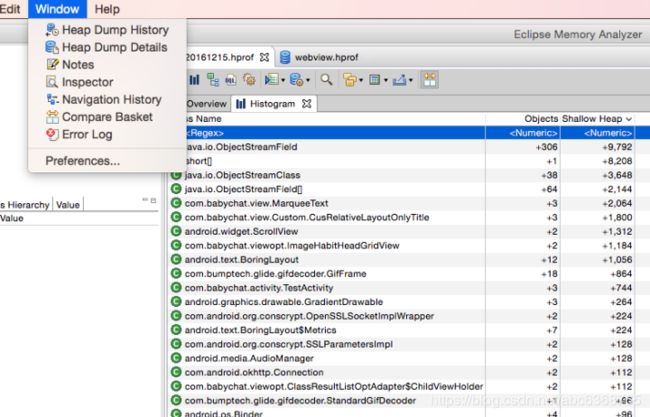This screenshot has width=650, height=417.
Task: Close the Histogram tab
Action: click(x=306, y=104)
